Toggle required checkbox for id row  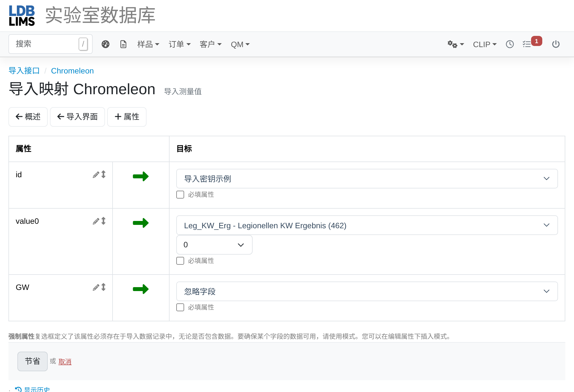point(180,195)
